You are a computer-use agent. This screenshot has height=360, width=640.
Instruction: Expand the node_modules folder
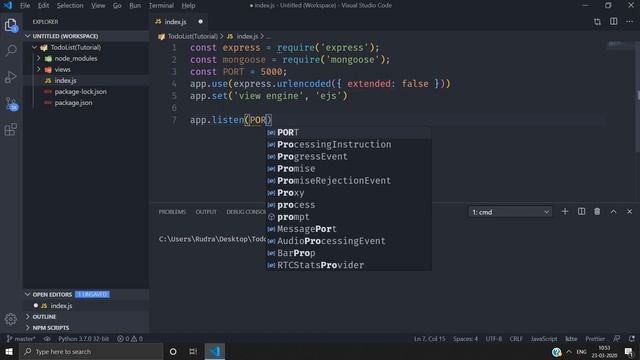pyautogui.click(x=39, y=58)
